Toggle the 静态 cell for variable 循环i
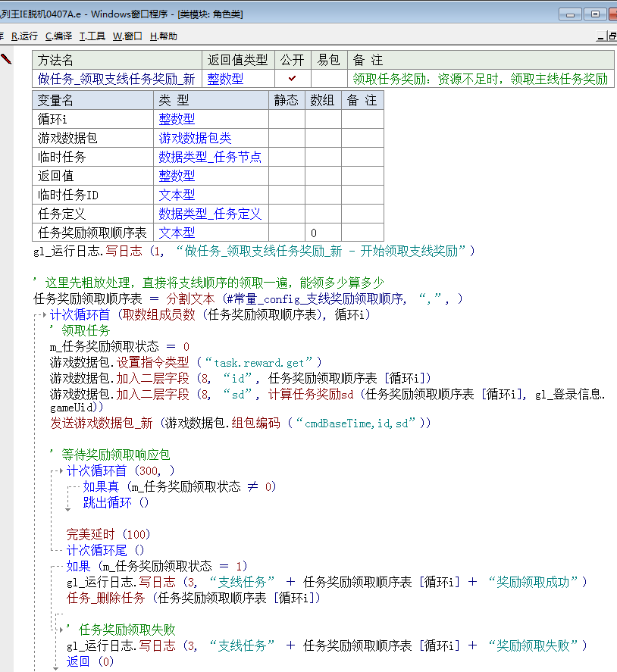This screenshot has width=617, height=672. 287,119
